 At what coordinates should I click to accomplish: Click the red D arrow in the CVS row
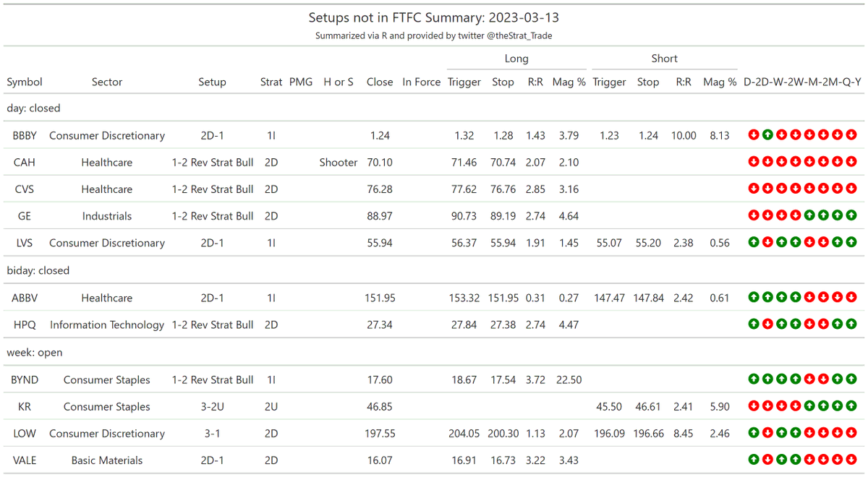click(754, 189)
